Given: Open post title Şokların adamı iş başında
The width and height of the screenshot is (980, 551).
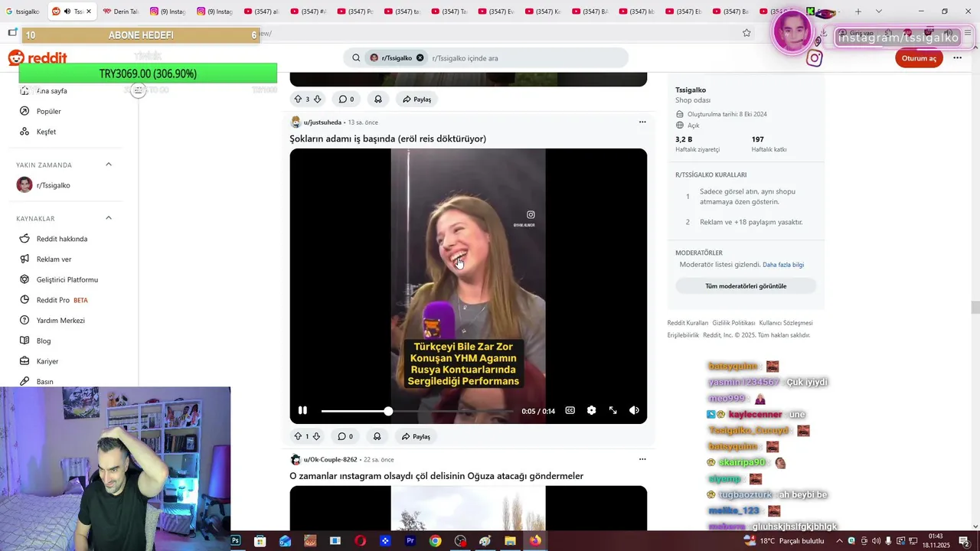Looking at the screenshot, I should (x=387, y=139).
